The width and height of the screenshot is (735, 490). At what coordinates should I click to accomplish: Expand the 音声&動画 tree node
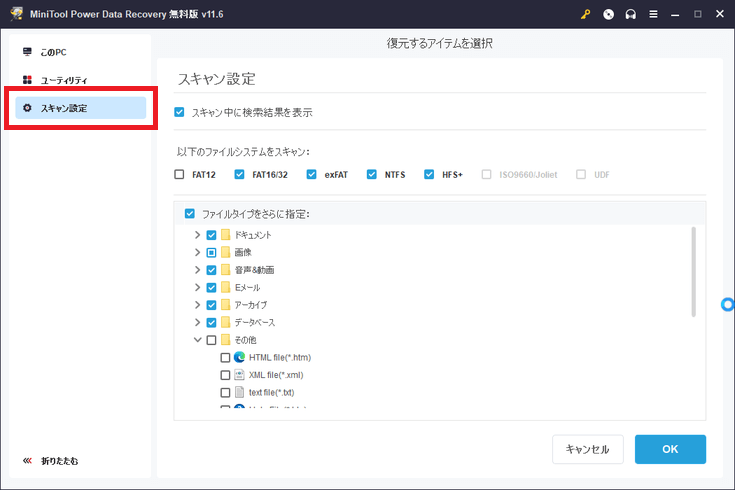[x=197, y=270]
